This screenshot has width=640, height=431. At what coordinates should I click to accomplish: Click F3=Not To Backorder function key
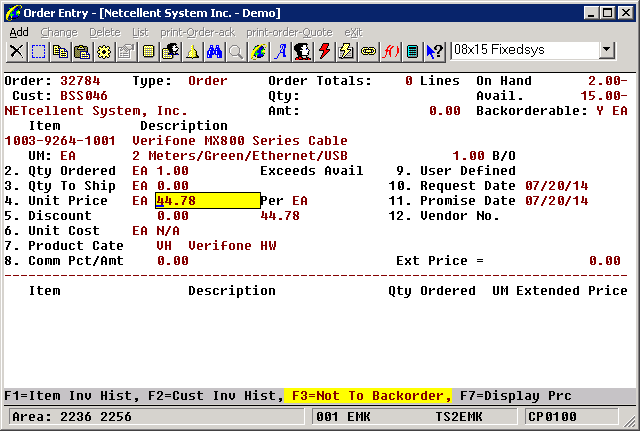pos(367,395)
